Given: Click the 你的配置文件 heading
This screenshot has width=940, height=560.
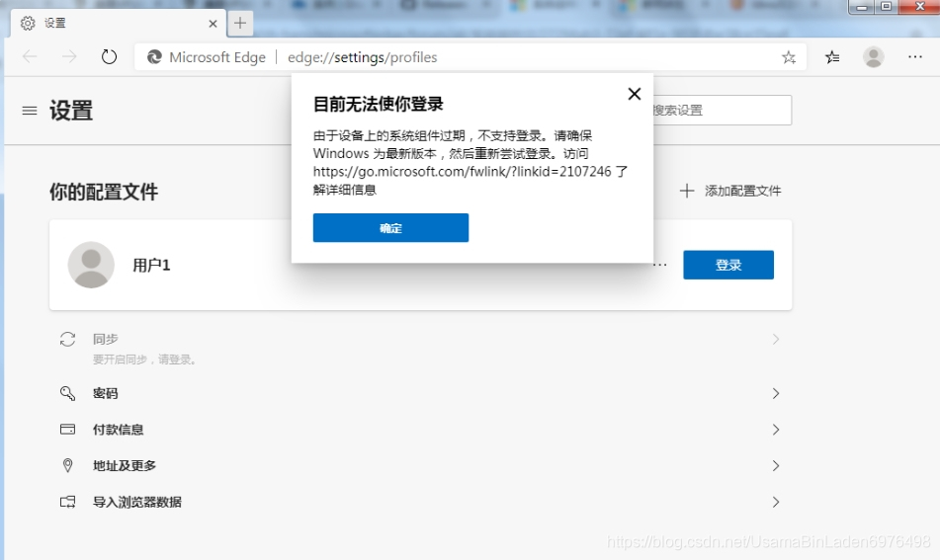Looking at the screenshot, I should point(104,192).
